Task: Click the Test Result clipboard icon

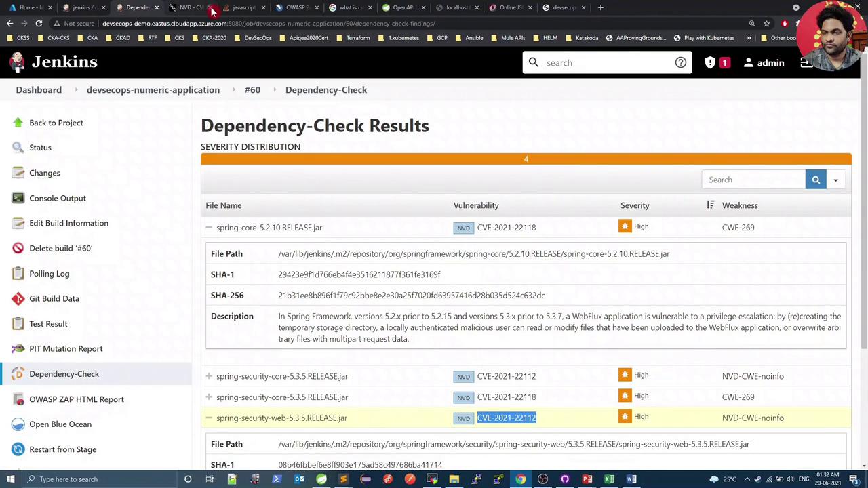Action: click(18, 324)
